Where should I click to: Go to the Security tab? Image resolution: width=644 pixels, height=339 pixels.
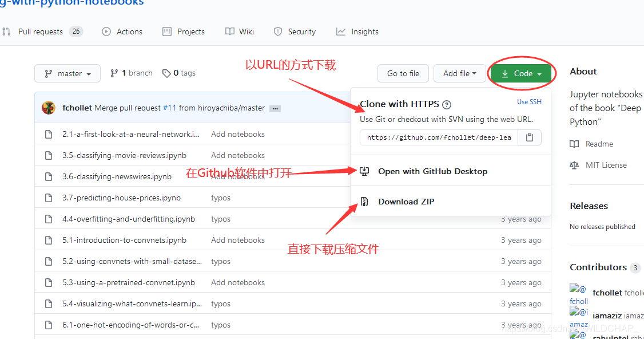295,31
